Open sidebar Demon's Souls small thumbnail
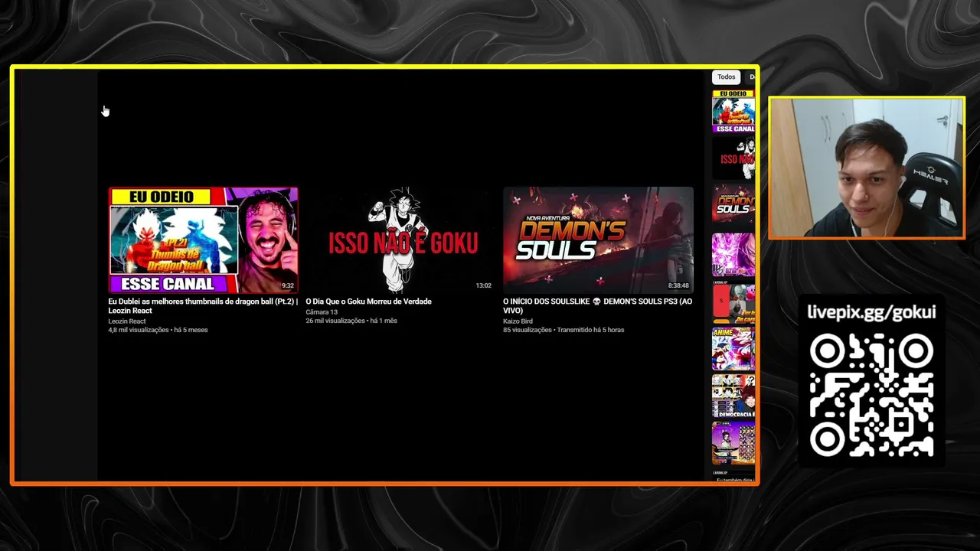The height and width of the screenshot is (551, 980). pos(733,204)
